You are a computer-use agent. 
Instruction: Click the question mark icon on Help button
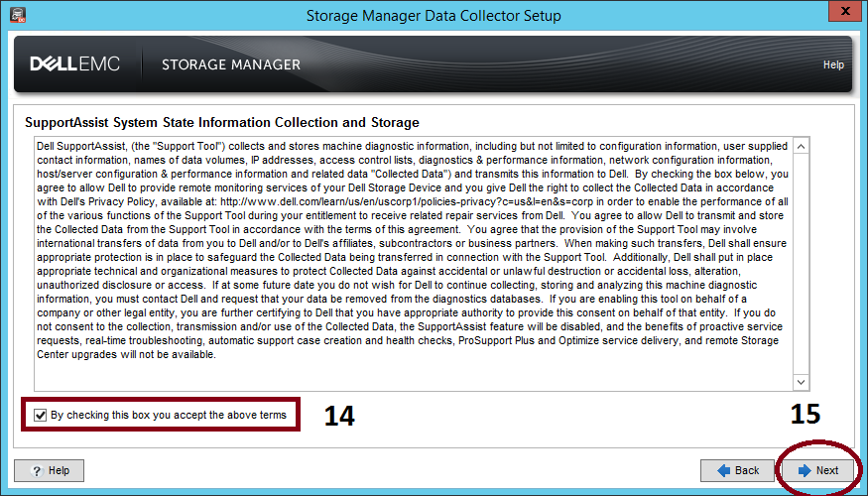pos(36,470)
